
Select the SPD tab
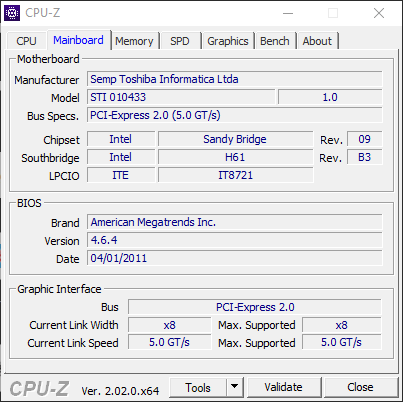point(180,41)
